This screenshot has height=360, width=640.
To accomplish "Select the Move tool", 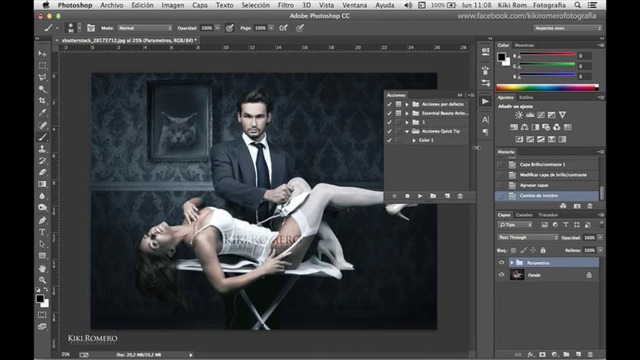I will coord(42,53).
